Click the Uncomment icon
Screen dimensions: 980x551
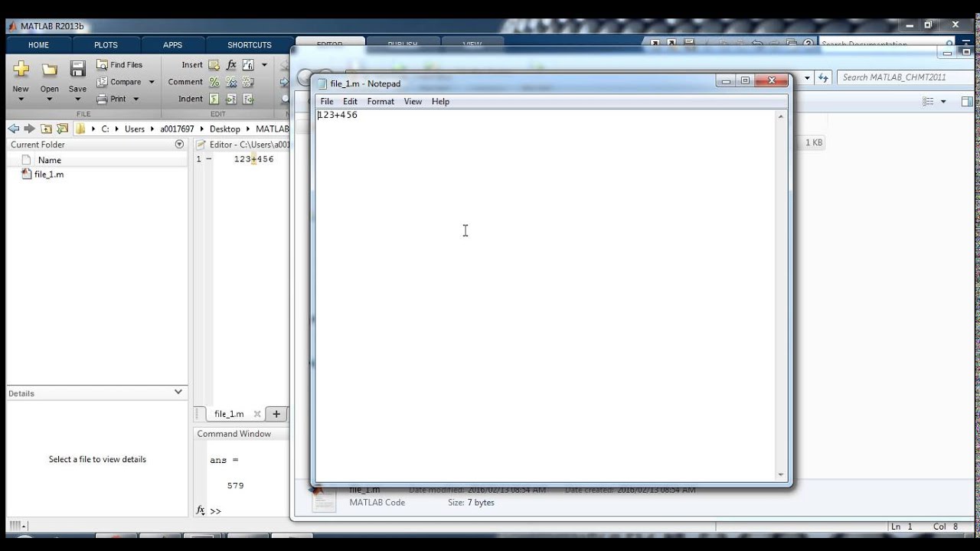[231, 82]
